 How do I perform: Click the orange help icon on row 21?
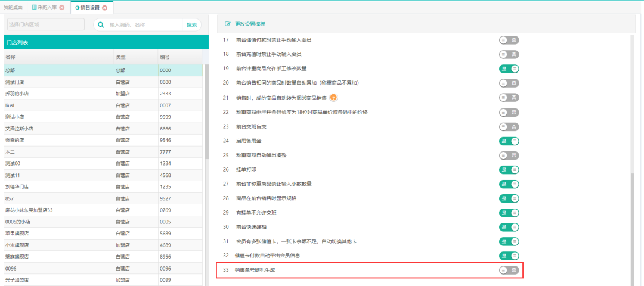point(334,97)
